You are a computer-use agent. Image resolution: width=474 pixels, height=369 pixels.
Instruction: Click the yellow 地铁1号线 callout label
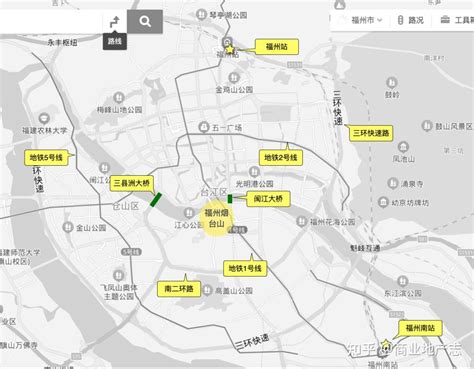pos(245,268)
